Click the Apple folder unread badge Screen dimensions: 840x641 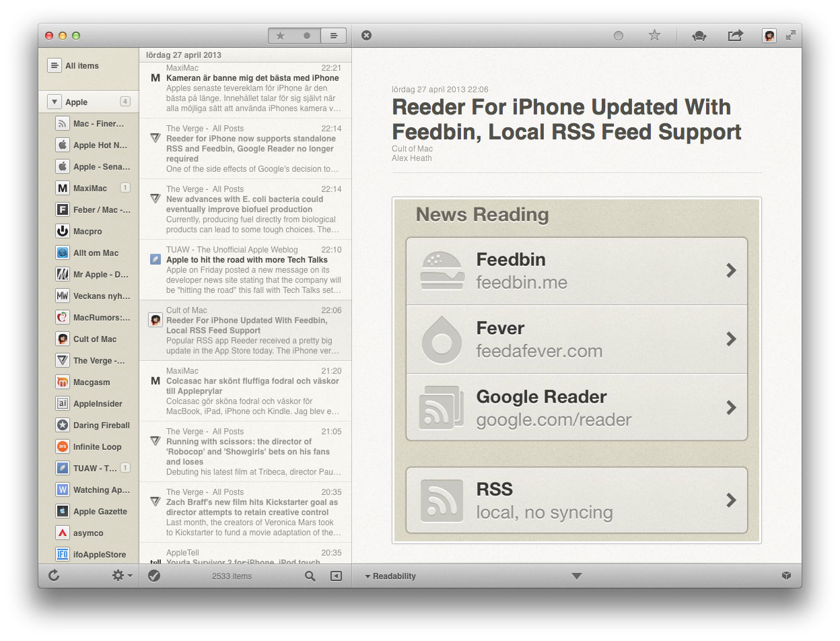pos(125,102)
